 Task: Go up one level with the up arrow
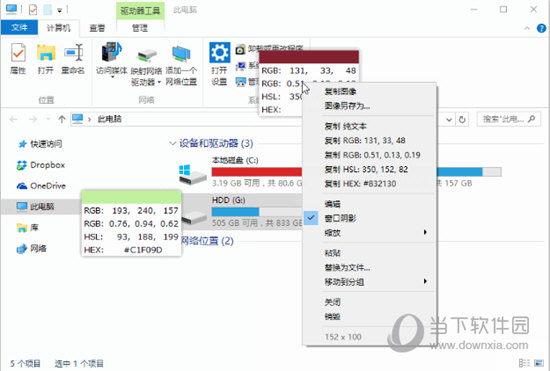62,119
